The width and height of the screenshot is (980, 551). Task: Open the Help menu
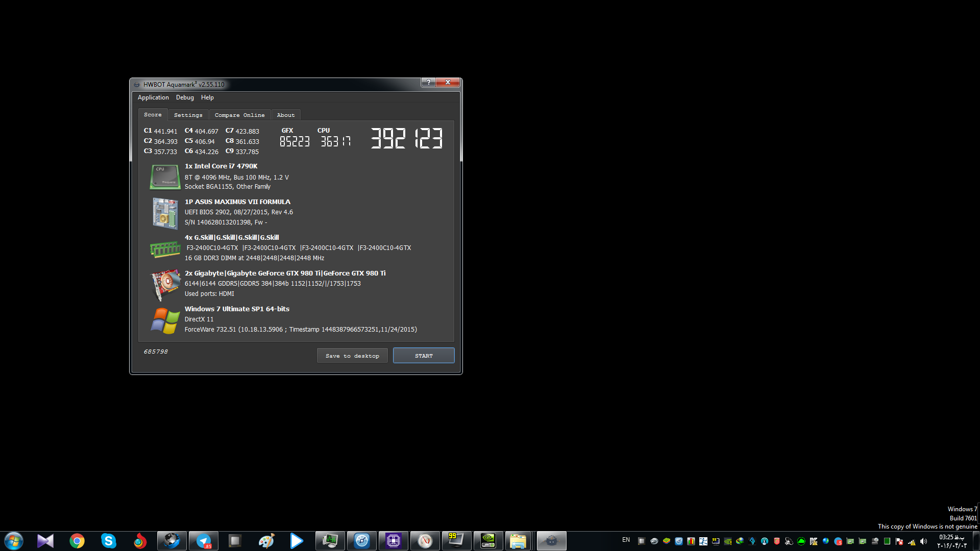(x=207, y=97)
